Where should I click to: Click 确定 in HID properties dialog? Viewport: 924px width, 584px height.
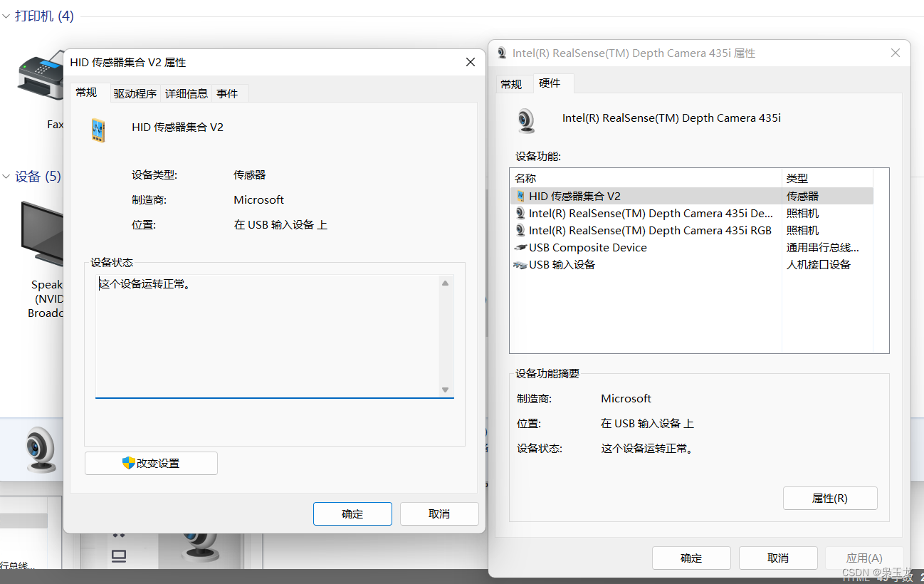[x=352, y=514]
